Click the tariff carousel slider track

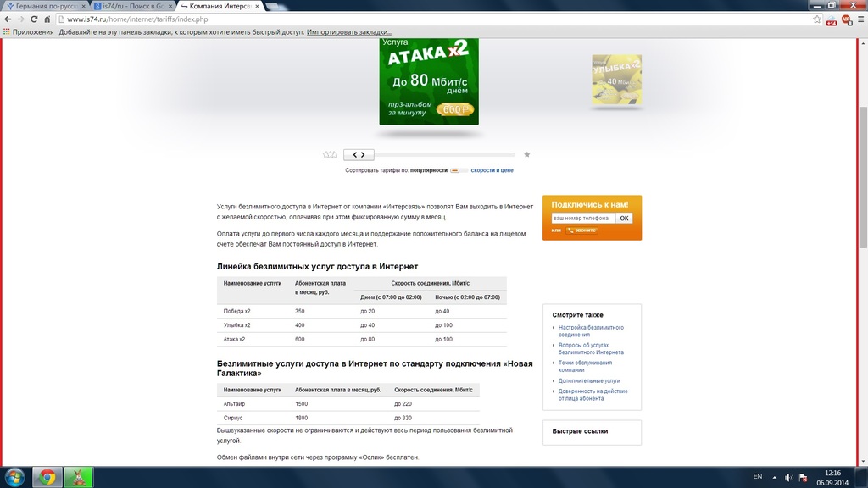coord(444,154)
